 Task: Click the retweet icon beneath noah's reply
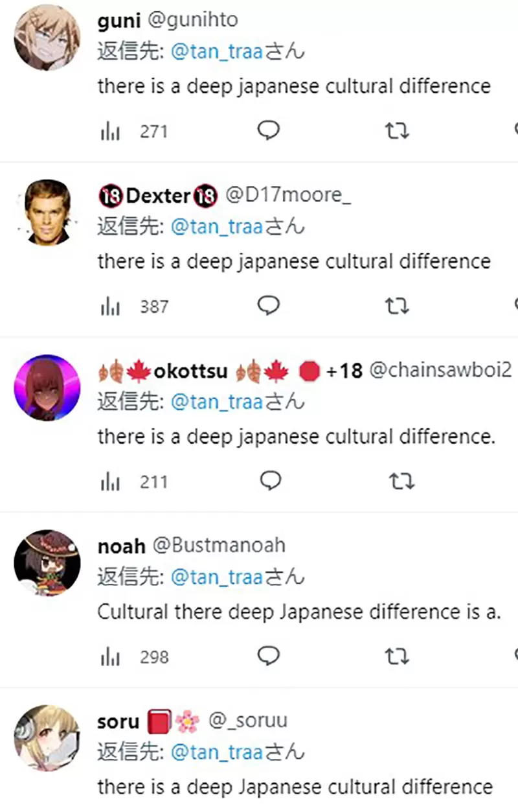tap(396, 656)
